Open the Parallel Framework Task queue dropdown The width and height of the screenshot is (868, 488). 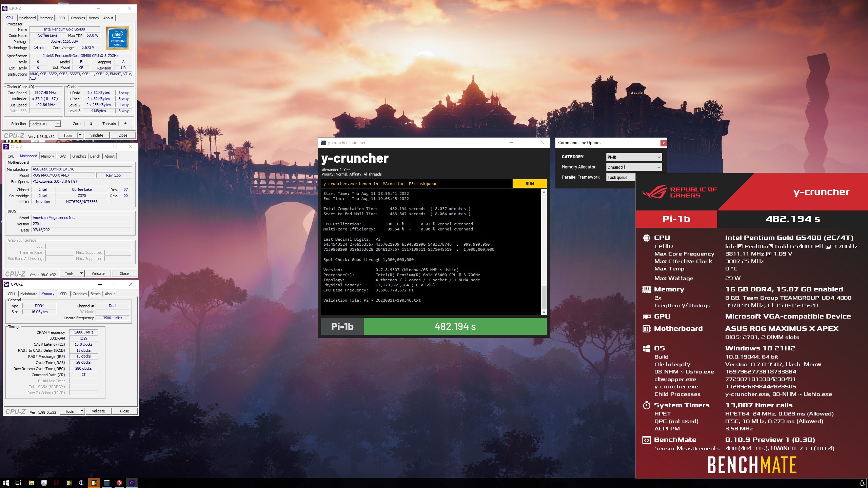(620, 177)
